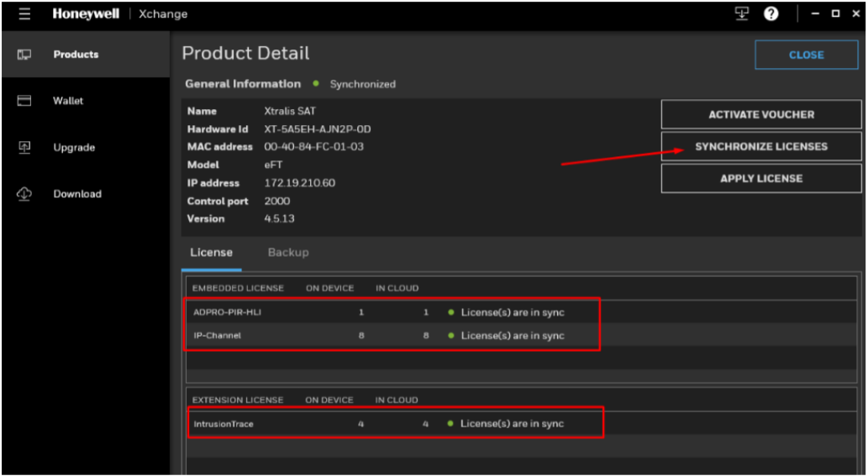Switch to the Backup tab
Viewport: 868px width, 476px height.
click(288, 253)
